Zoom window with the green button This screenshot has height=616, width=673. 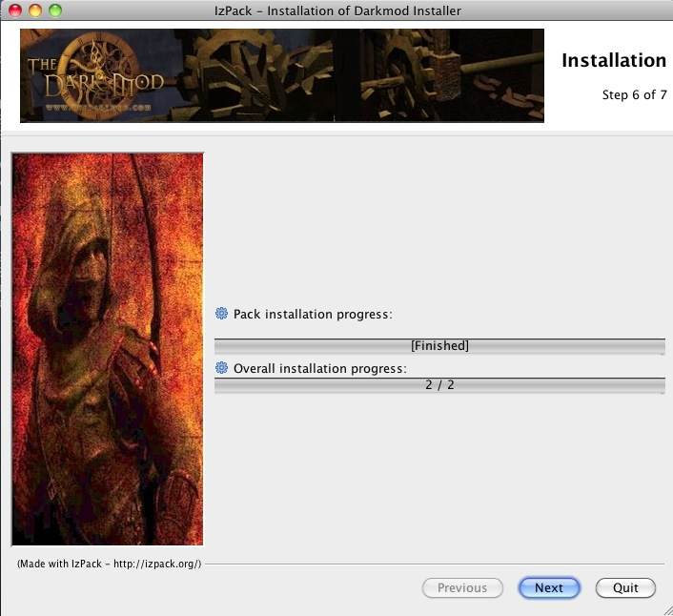tap(55, 10)
